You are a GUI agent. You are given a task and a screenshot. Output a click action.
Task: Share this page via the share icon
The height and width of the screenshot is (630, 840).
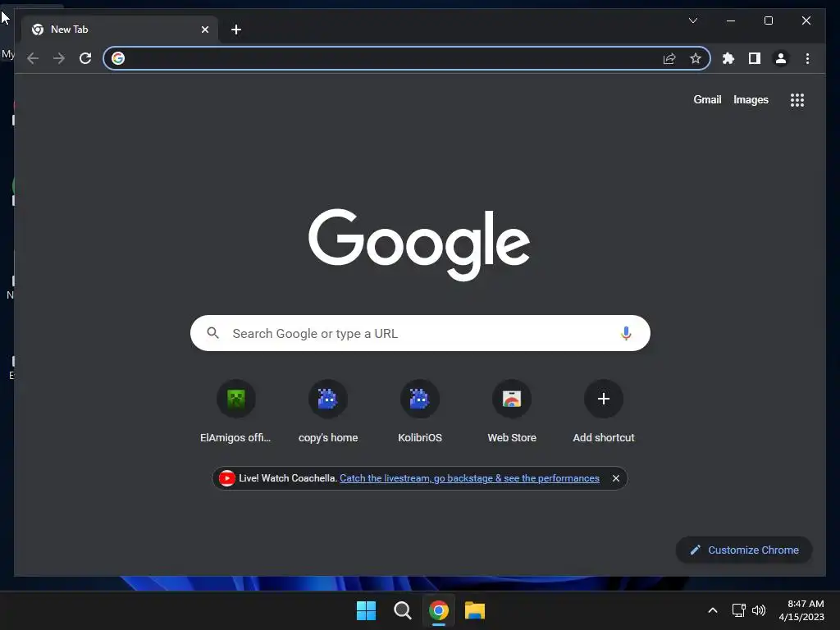point(669,58)
